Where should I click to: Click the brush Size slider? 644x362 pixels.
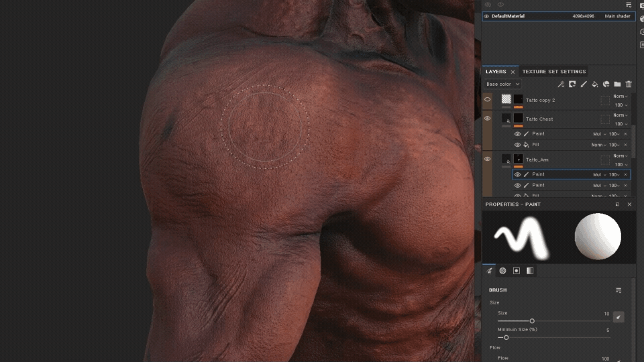click(553, 321)
